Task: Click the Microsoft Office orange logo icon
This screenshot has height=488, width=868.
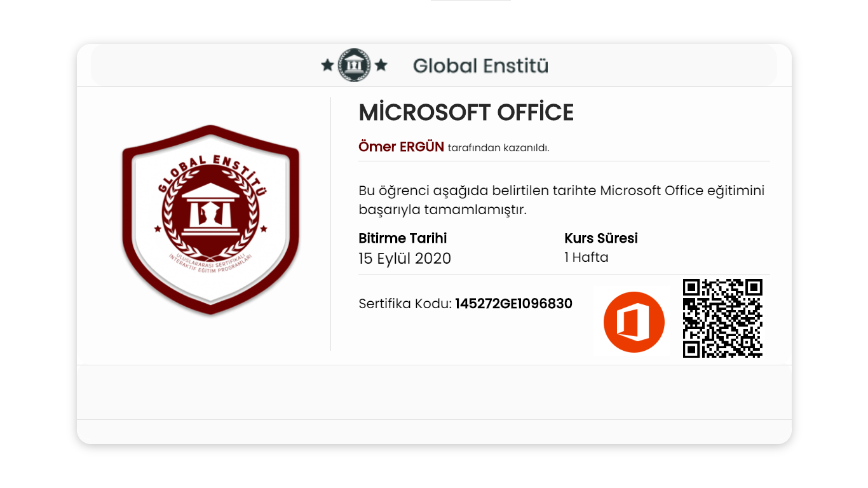Action: [634, 322]
